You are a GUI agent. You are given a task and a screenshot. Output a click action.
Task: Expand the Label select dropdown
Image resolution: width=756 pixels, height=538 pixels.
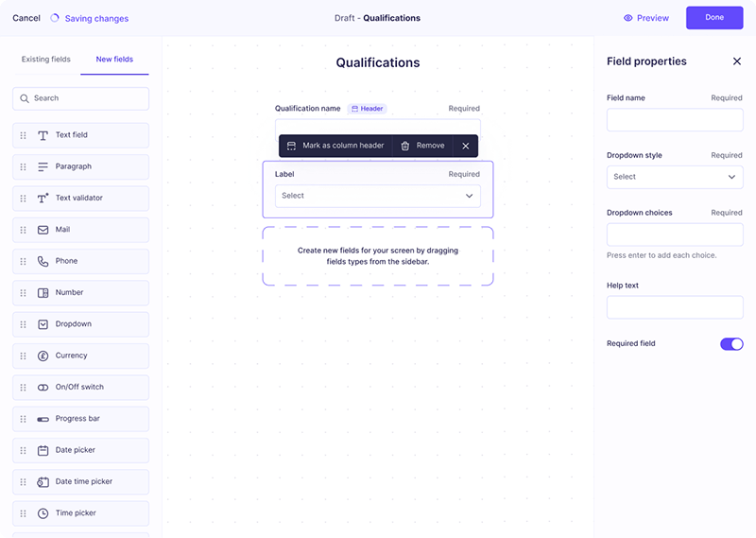(377, 196)
